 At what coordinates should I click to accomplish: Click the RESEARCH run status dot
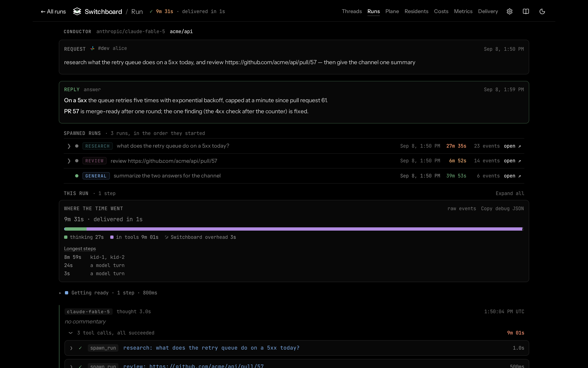(x=77, y=146)
